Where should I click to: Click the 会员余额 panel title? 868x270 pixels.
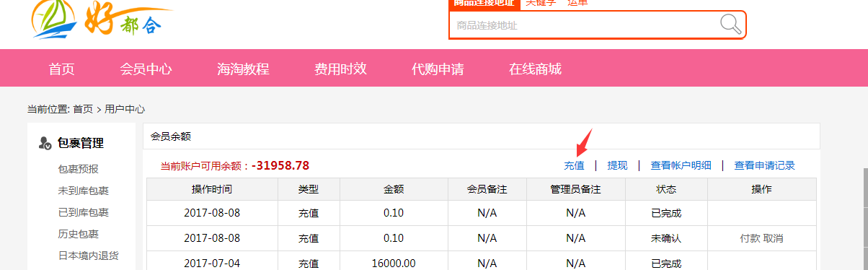171,136
